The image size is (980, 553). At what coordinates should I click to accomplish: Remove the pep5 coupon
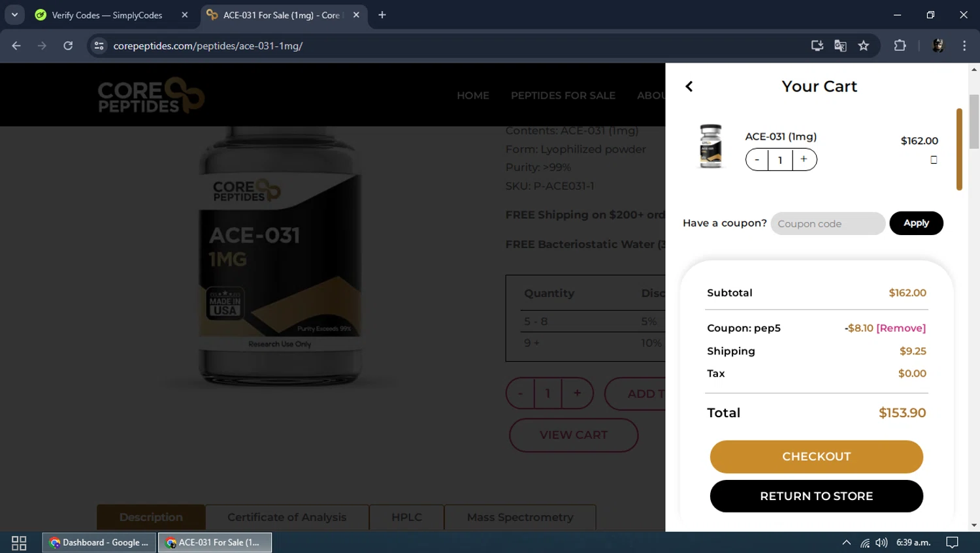point(901,328)
